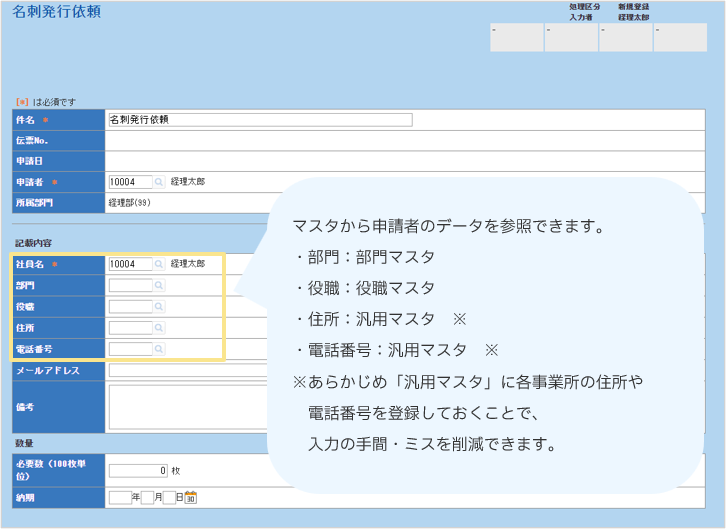Select the 住所 code input box
This screenshot has width=726, height=530.
tap(130, 328)
